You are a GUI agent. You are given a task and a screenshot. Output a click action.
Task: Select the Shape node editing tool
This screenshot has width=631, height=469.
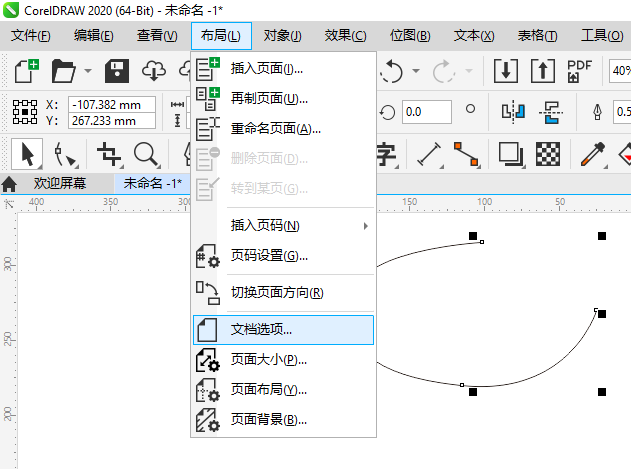pos(65,155)
